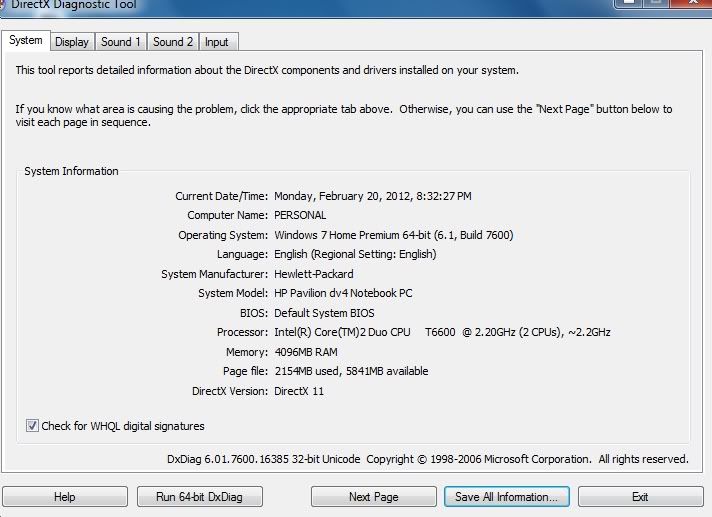Click the HP Pavilion dv4 system model
Image resolution: width=712 pixels, height=517 pixels.
tap(343, 293)
